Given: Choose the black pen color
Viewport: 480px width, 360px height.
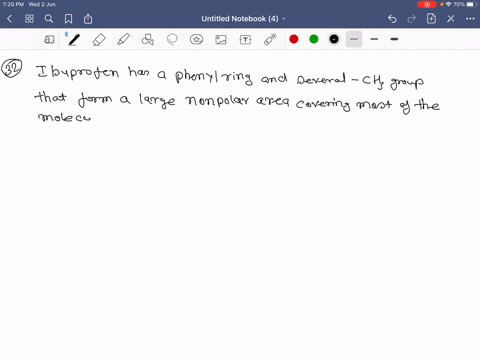Looking at the screenshot, I should point(334,39).
